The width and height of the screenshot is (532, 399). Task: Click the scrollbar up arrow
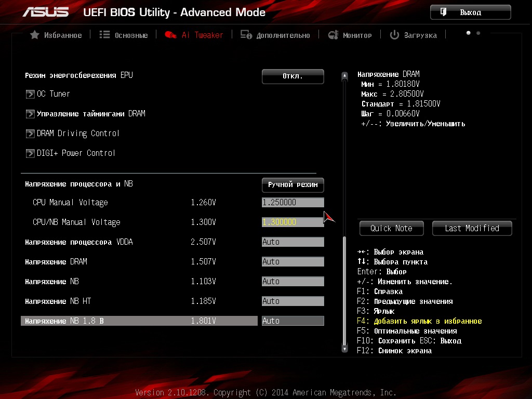pyautogui.click(x=344, y=76)
